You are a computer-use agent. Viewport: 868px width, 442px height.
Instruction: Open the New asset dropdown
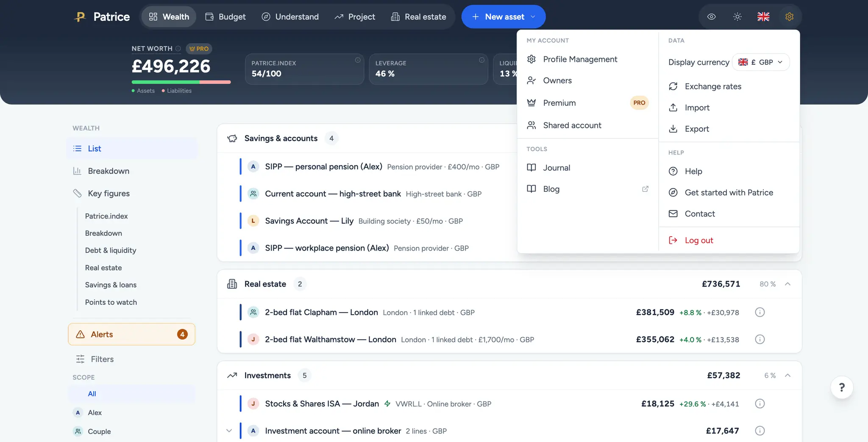click(x=504, y=17)
